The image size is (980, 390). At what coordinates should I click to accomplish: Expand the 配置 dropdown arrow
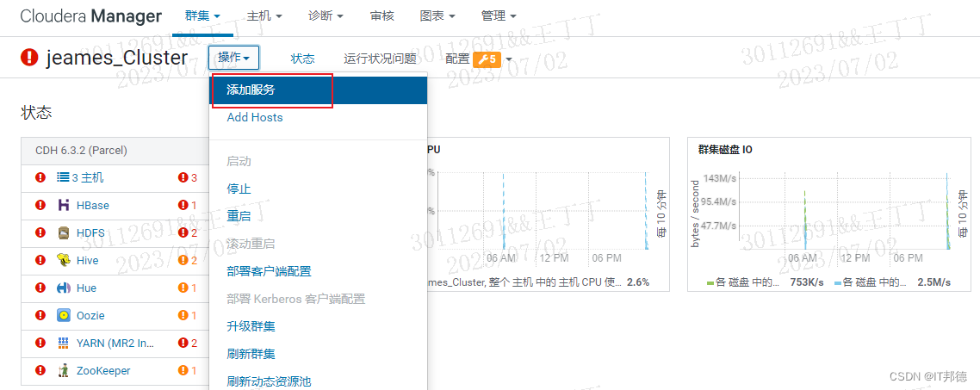[508, 59]
